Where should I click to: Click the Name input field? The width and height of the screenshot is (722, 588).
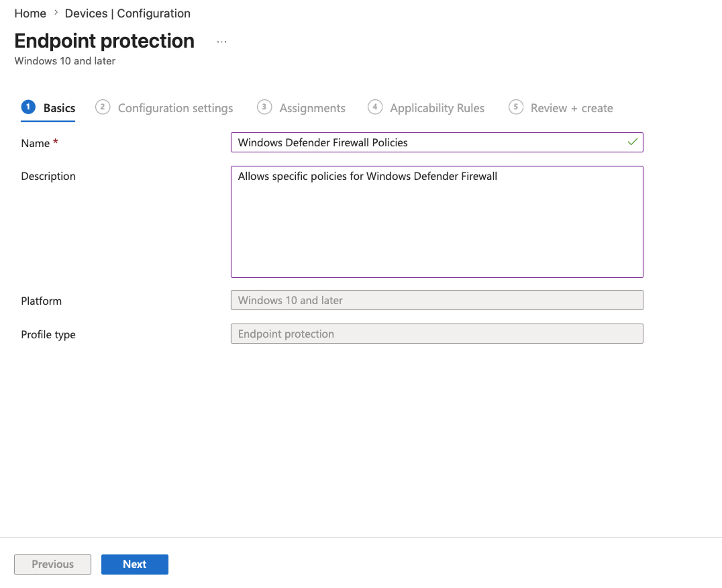tap(437, 142)
